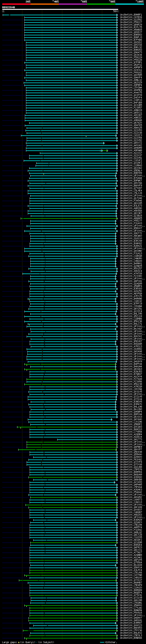
Task: Click the cyan ~100% identity legend segment
Action: 130,4
